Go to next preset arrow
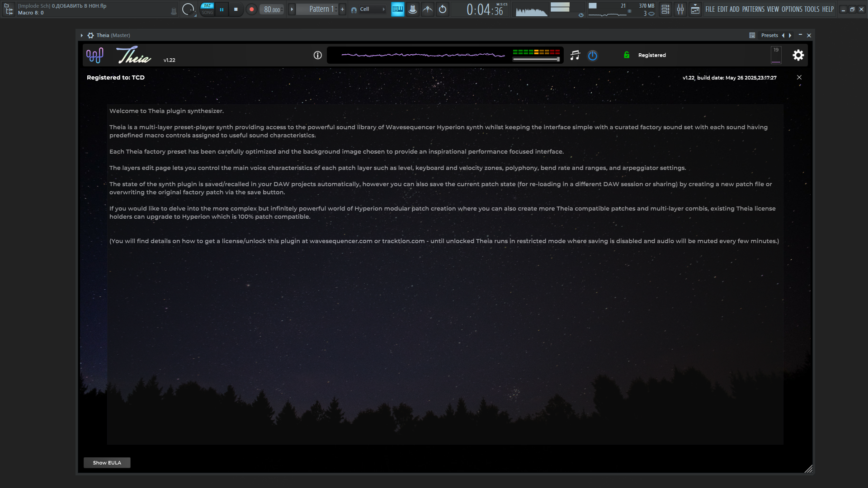This screenshot has width=868, height=488. pos(790,35)
